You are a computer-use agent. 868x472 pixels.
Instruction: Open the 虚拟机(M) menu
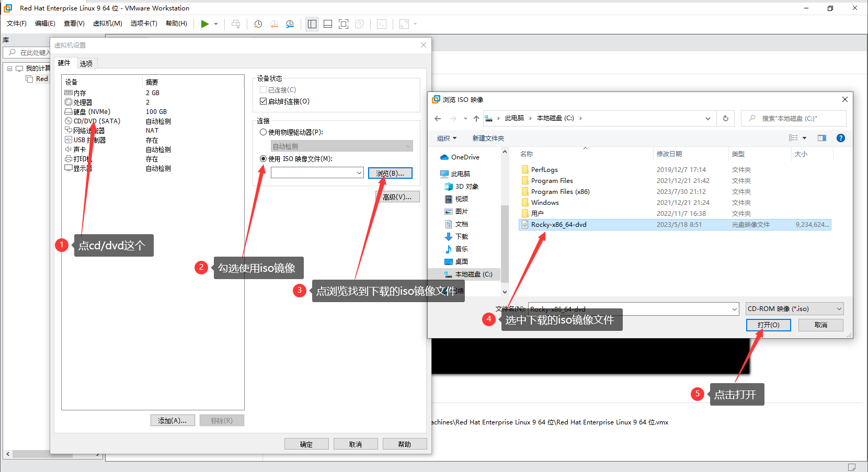pyautogui.click(x=108, y=24)
